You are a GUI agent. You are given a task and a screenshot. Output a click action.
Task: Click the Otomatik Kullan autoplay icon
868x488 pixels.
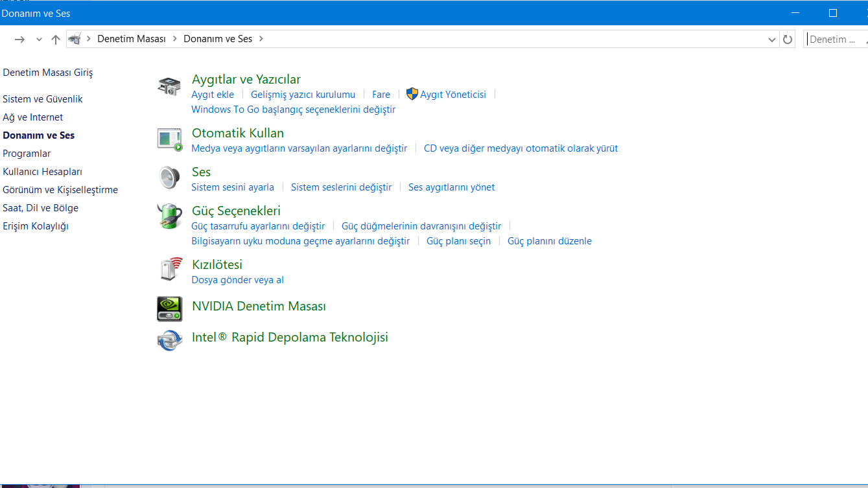(170, 139)
